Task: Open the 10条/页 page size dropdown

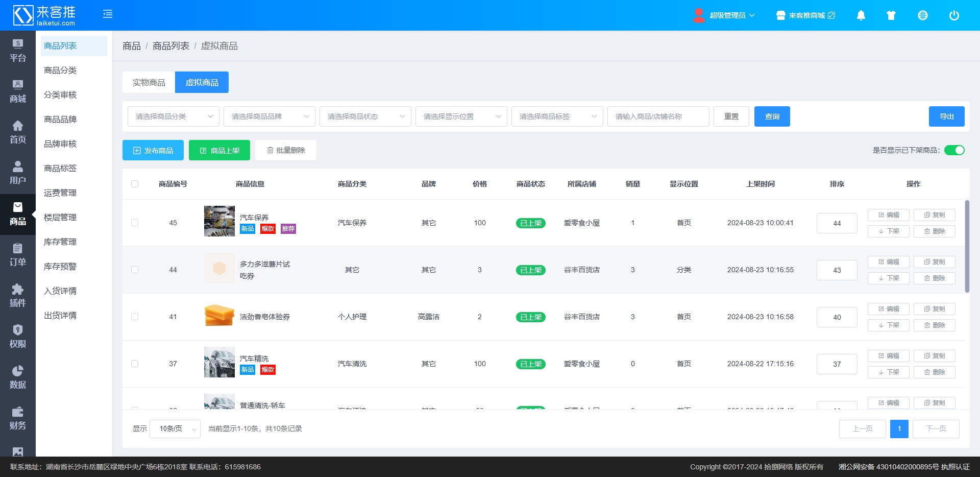Action: [175, 429]
